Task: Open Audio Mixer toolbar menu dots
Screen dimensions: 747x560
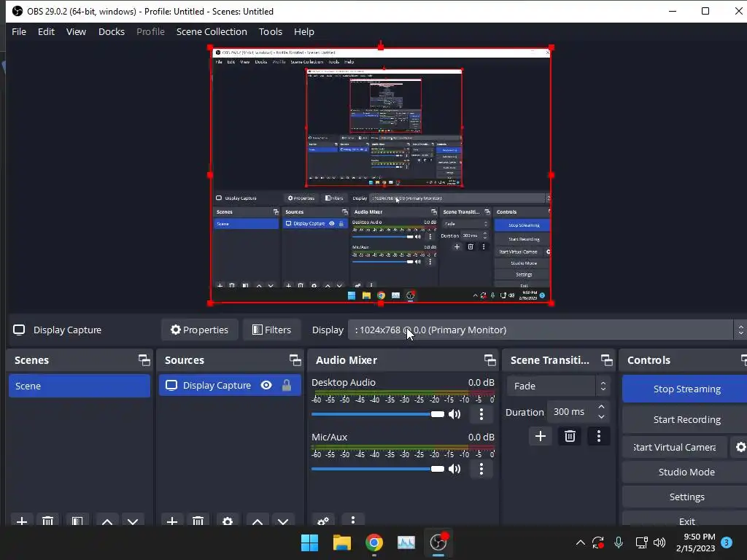Action: tap(353, 520)
